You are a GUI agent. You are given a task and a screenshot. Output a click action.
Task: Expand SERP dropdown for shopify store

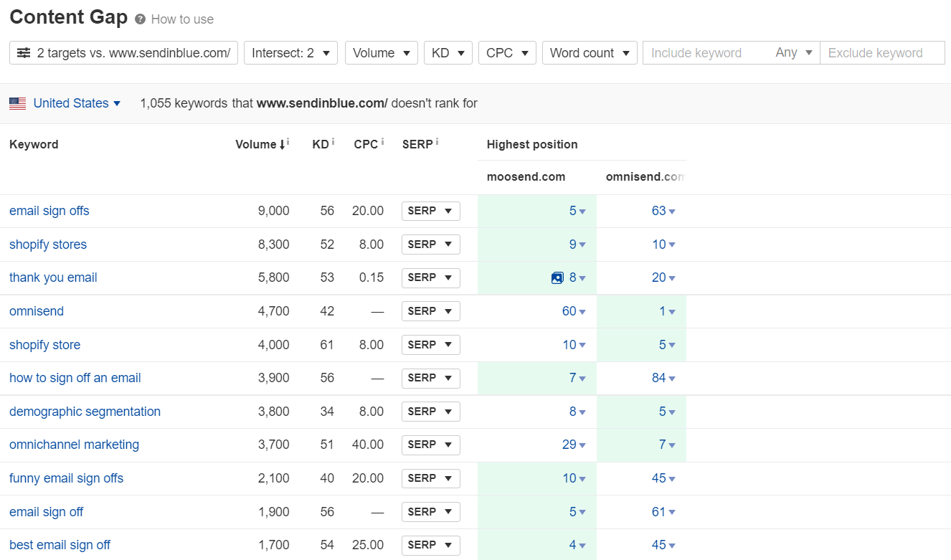pos(430,345)
